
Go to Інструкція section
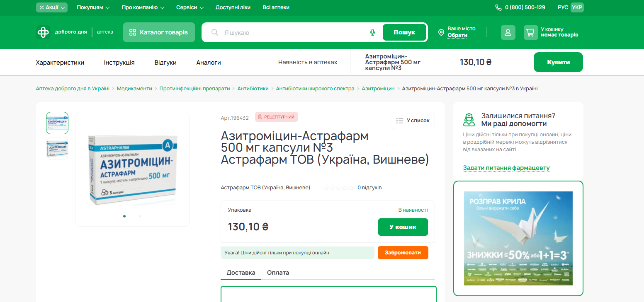coord(119,63)
